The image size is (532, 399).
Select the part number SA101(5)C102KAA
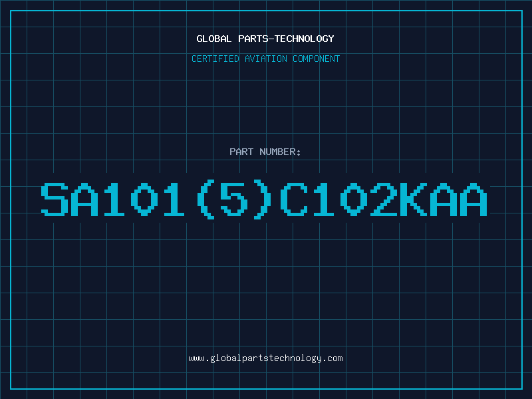[264, 200]
